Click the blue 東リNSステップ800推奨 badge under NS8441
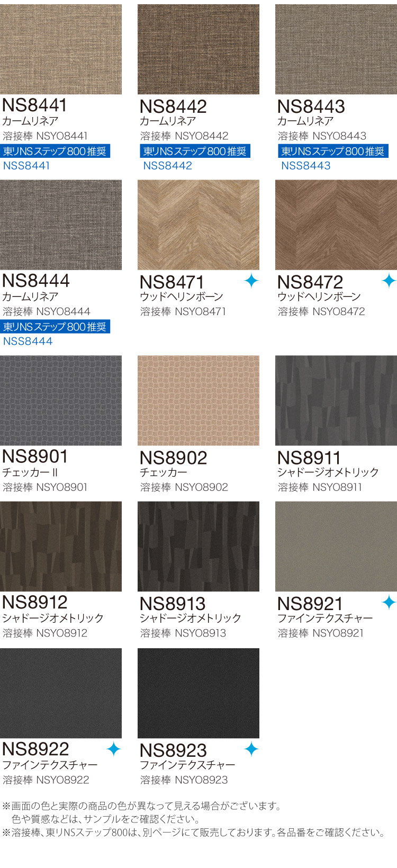Viewport: 397px width, 868px height. pyautogui.click(x=55, y=151)
